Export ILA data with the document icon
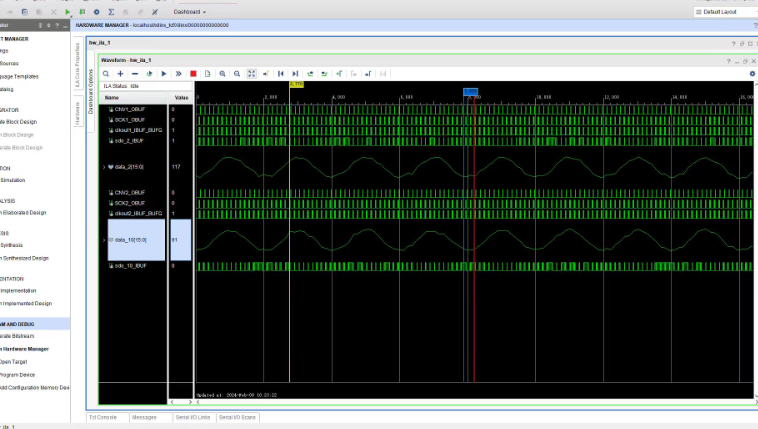 [208, 74]
